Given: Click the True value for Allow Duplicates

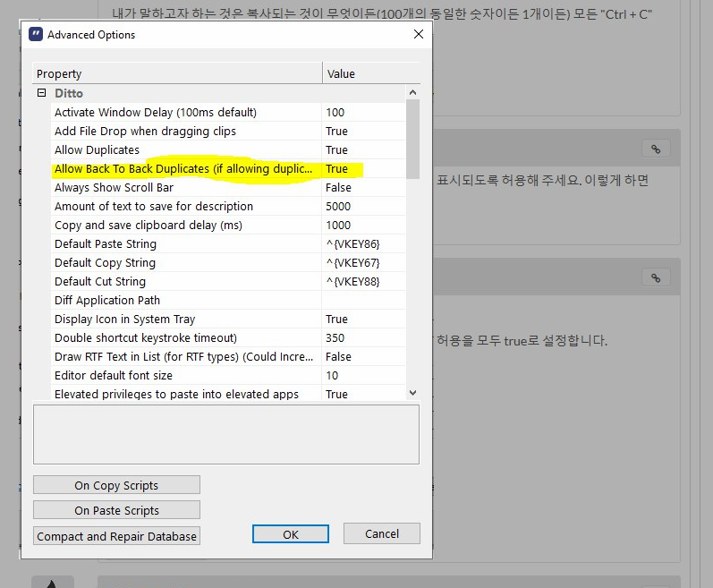Looking at the screenshot, I should pos(363,150).
